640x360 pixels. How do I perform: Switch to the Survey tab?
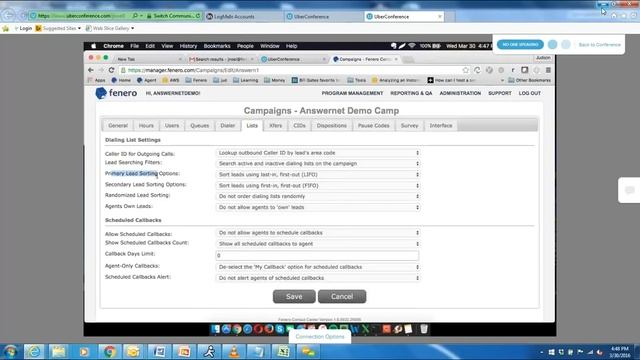[409, 126]
